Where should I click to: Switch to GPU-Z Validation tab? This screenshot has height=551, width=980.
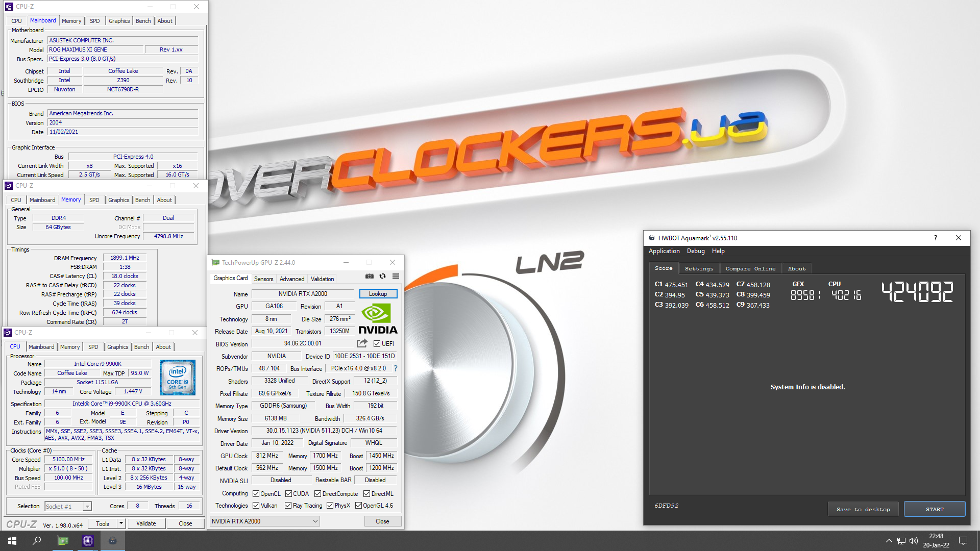coord(323,279)
